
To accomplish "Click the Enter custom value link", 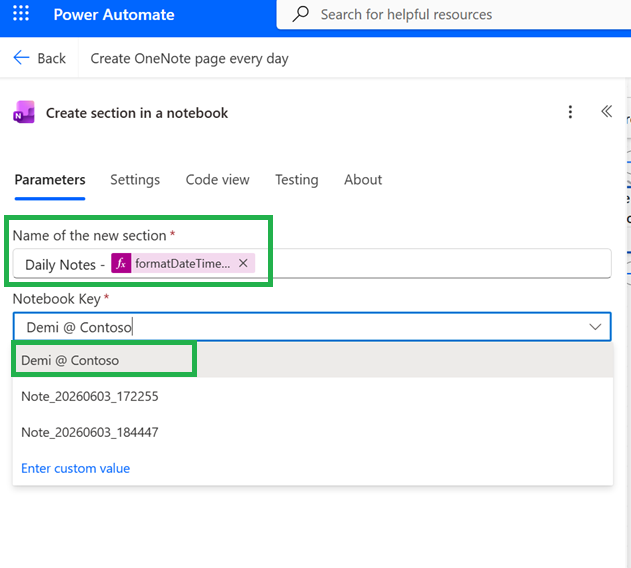I will click(x=75, y=468).
